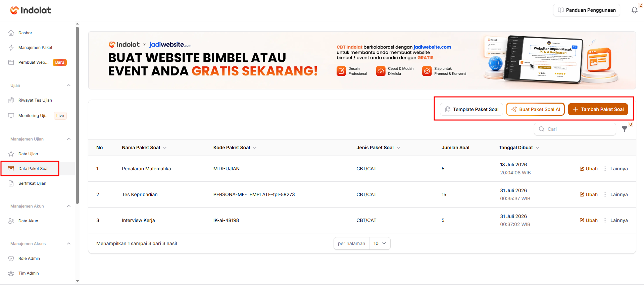The image size is (644, 285).
Task: Click the Penalaran Matematika package name
Action: (146, 169)
